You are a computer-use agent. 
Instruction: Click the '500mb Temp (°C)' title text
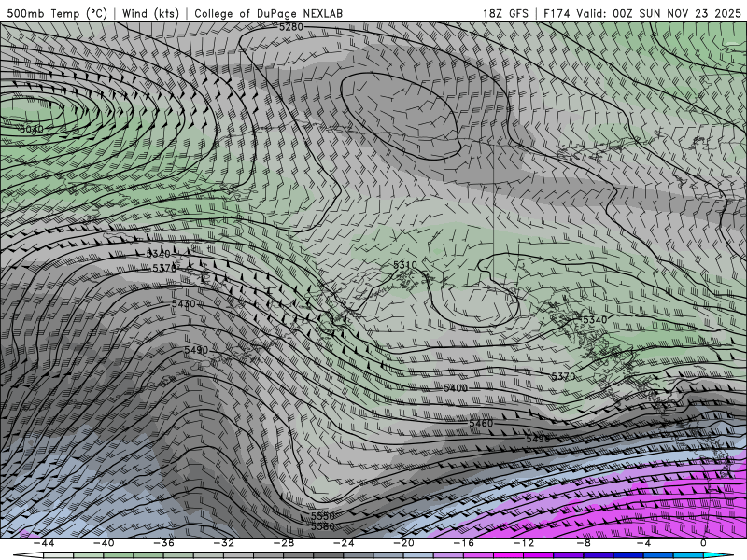click(57, 13)
